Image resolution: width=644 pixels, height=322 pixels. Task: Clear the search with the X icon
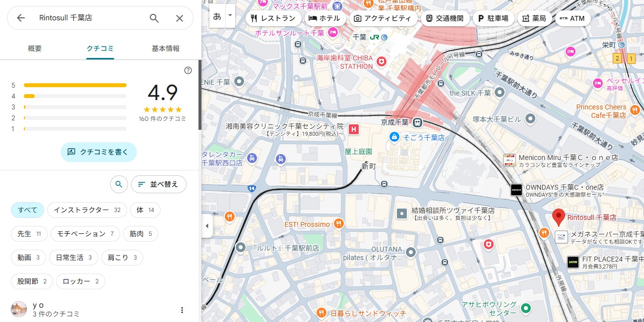[180, 18]
